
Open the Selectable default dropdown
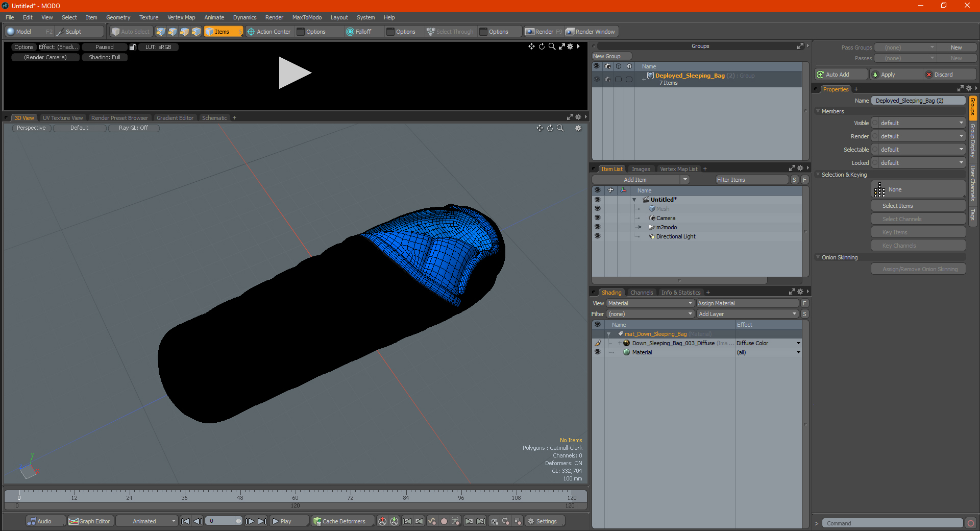918,150
